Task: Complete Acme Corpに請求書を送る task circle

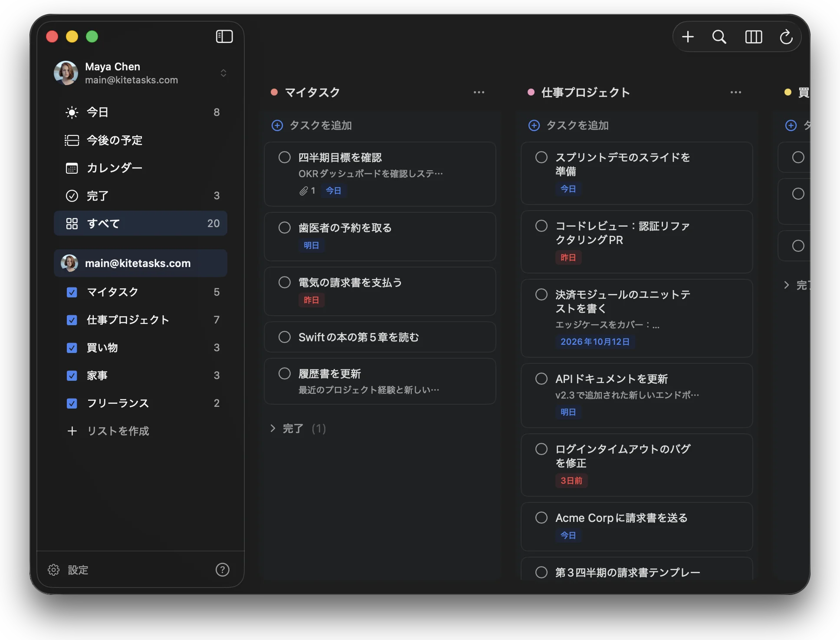Action: (x=541, y=518)
